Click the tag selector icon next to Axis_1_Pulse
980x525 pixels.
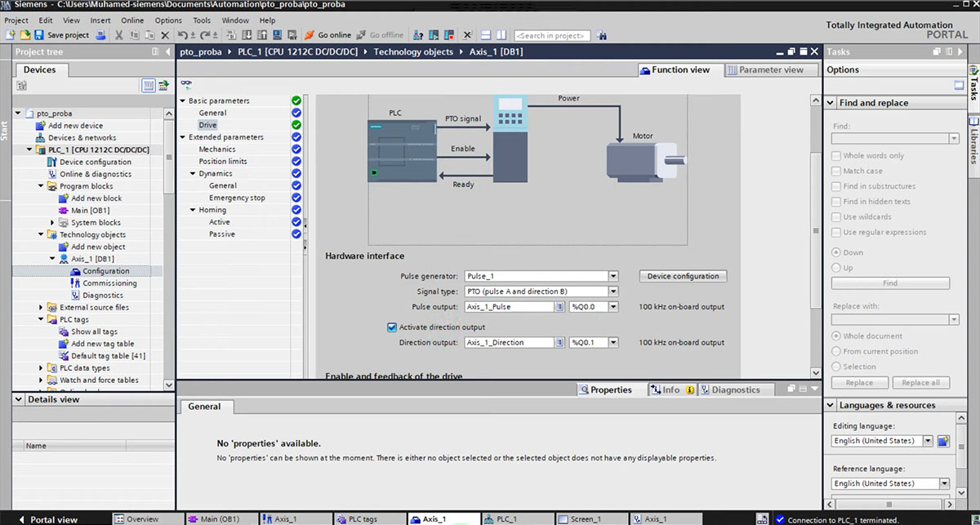[x=560, y=307]
